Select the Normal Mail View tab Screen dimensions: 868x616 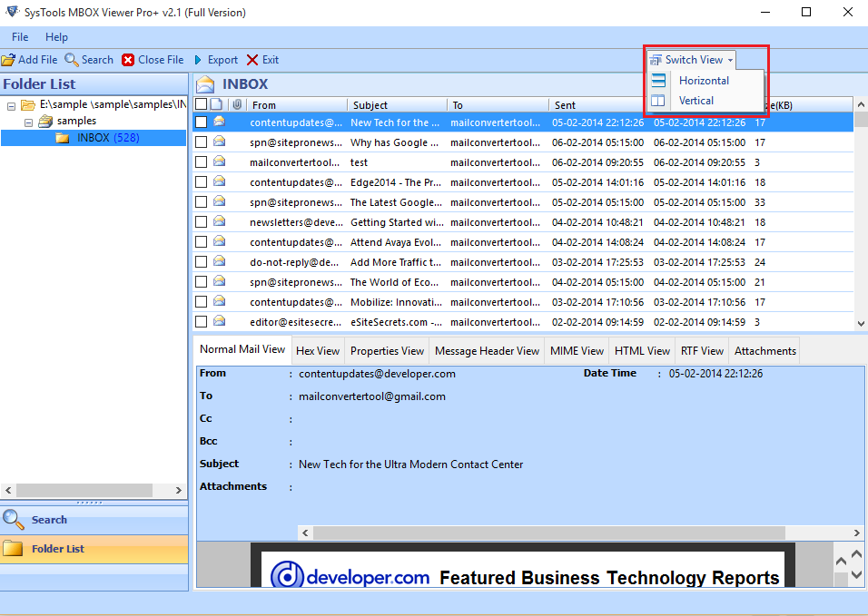(242, 349)
